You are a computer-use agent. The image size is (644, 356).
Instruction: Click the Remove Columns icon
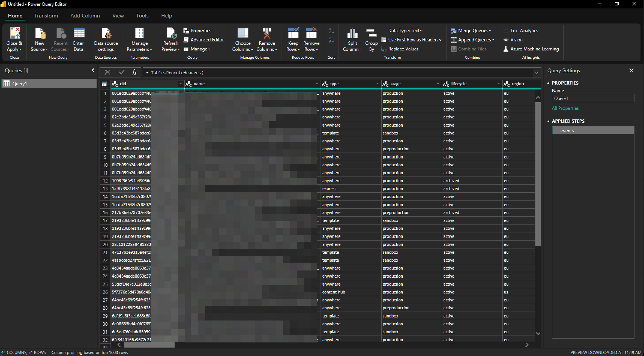coord(267,33)
